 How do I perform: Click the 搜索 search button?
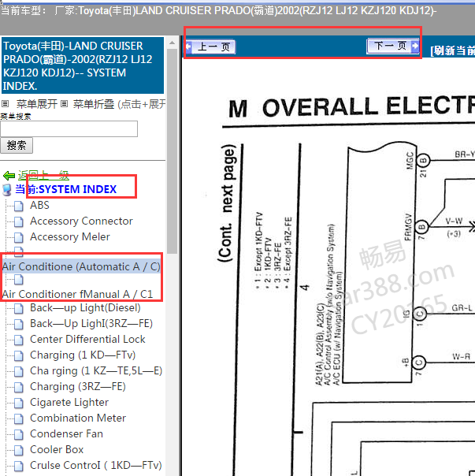(17, 146)
